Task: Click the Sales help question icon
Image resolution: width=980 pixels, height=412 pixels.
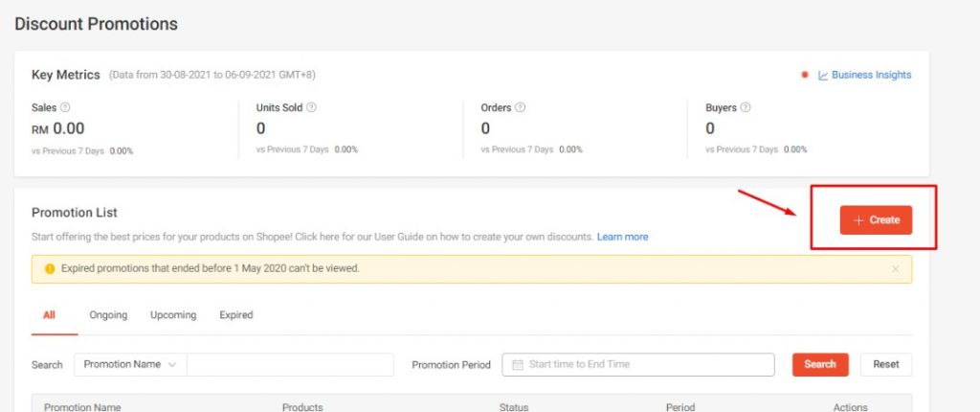Action: pos(66,108)
